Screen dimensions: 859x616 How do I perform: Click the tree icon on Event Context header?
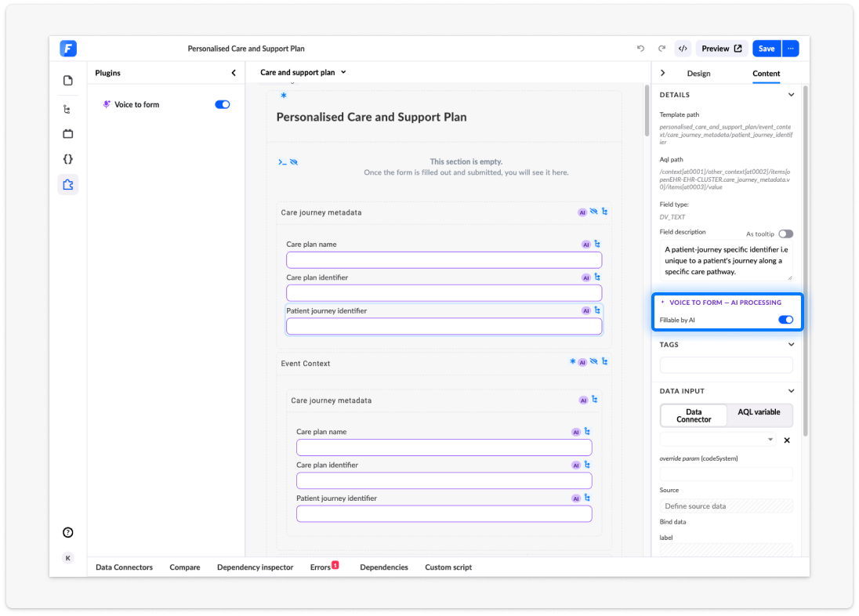(x=605, y=361)
